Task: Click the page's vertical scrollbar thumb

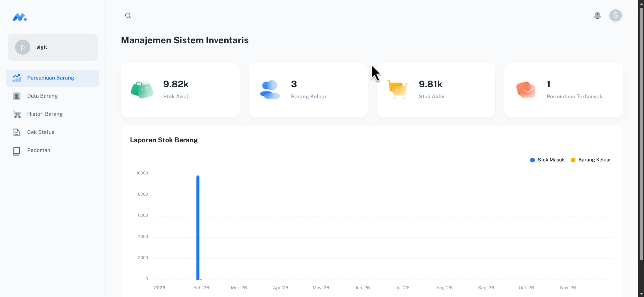Action: 641,134
